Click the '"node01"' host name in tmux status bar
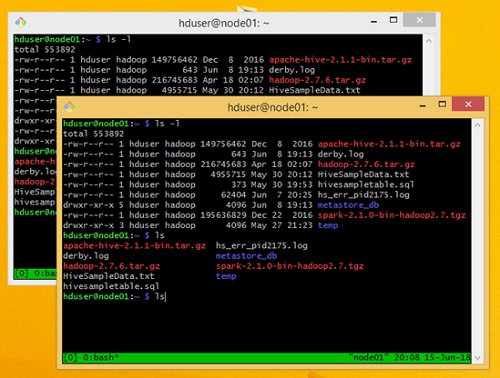The height and width of the screenshot is (378, 500). (x=368, y=357)
